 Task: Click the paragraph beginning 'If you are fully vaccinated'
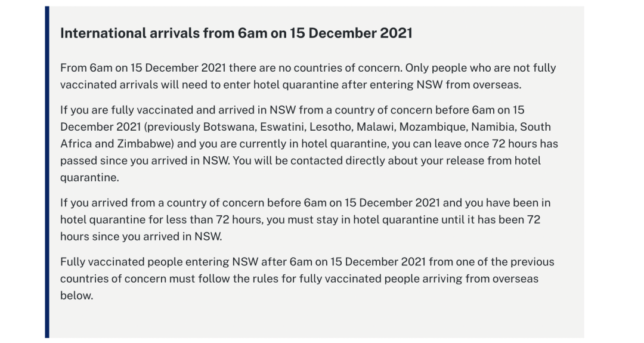[x=309, y=143]
